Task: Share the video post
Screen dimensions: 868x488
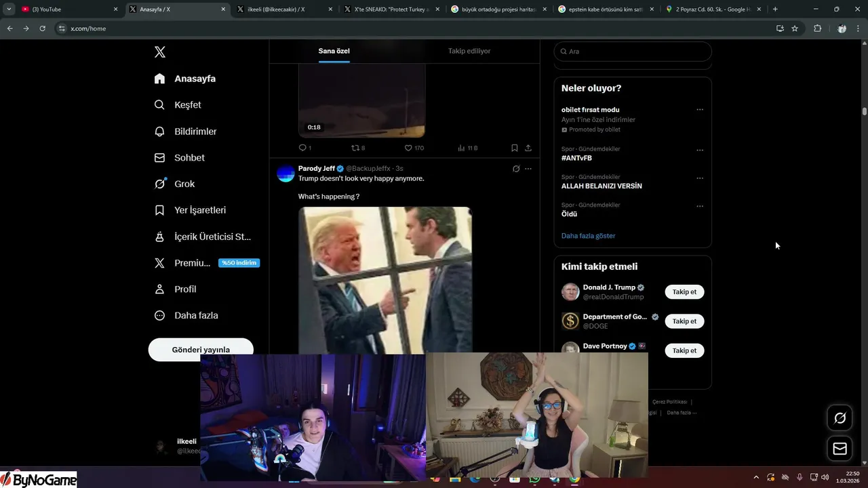Action: tap(528, 148)
